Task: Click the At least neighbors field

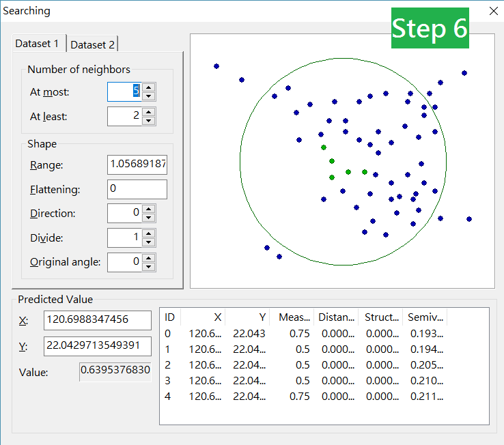Action: 124,116
